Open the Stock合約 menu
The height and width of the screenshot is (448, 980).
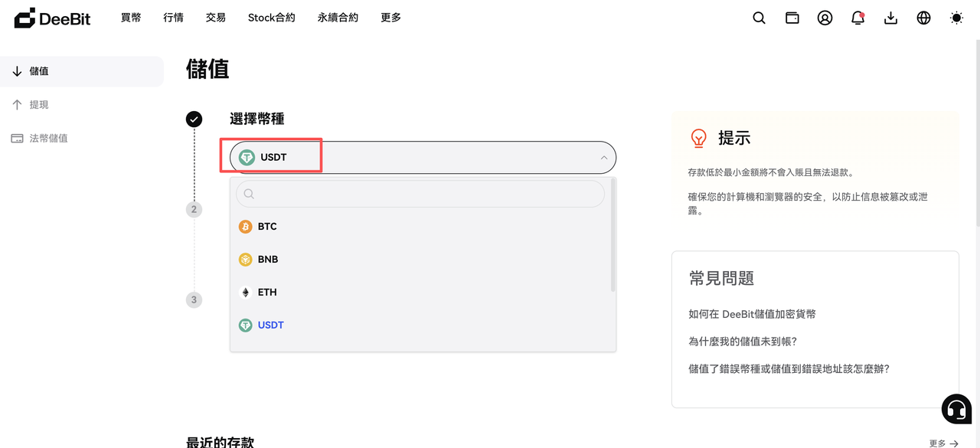coord(271,18)
